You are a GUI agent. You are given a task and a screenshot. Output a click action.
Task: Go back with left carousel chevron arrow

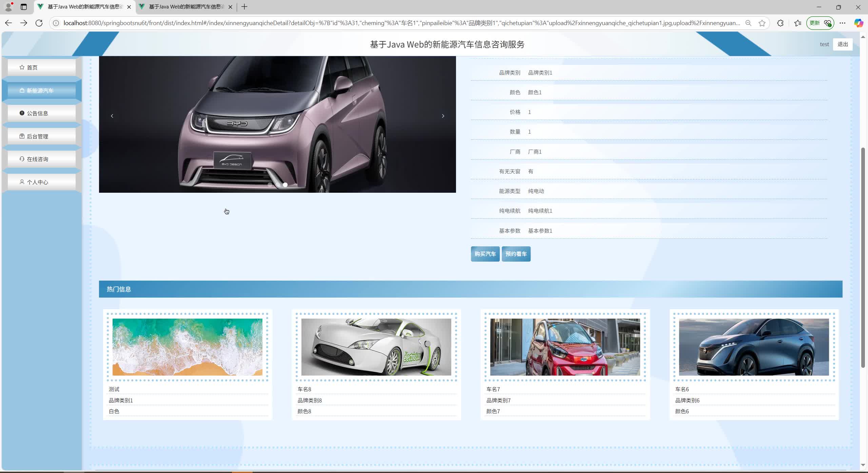[x=112, y=116]
